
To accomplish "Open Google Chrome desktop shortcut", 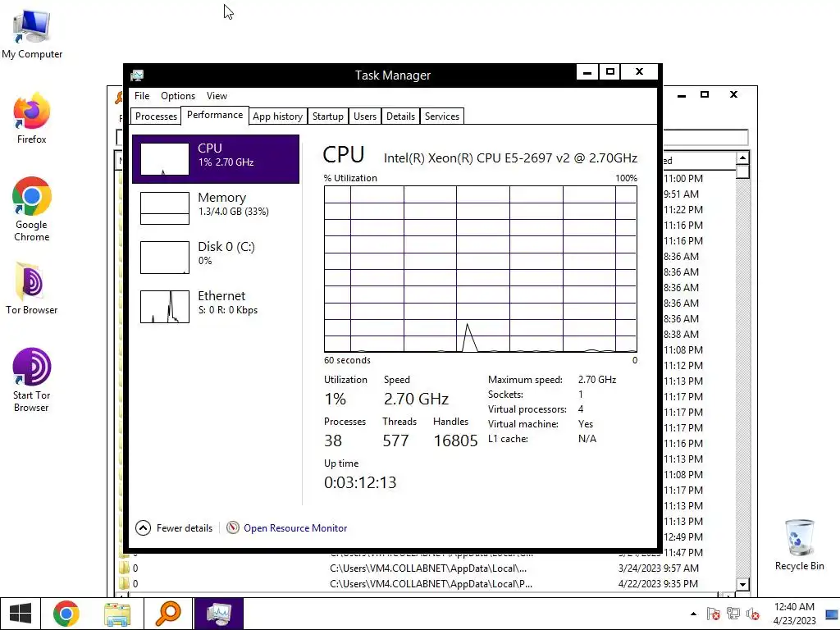I will click(32, 209).
